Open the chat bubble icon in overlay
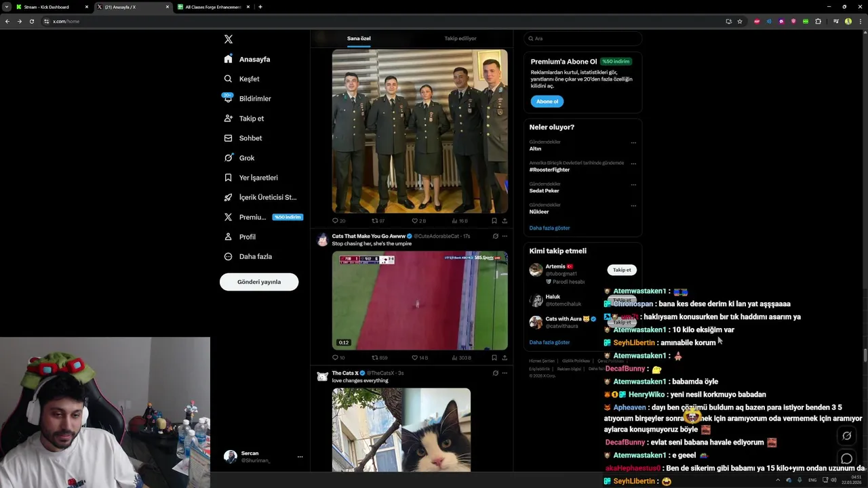 click(x=846, y=459)
